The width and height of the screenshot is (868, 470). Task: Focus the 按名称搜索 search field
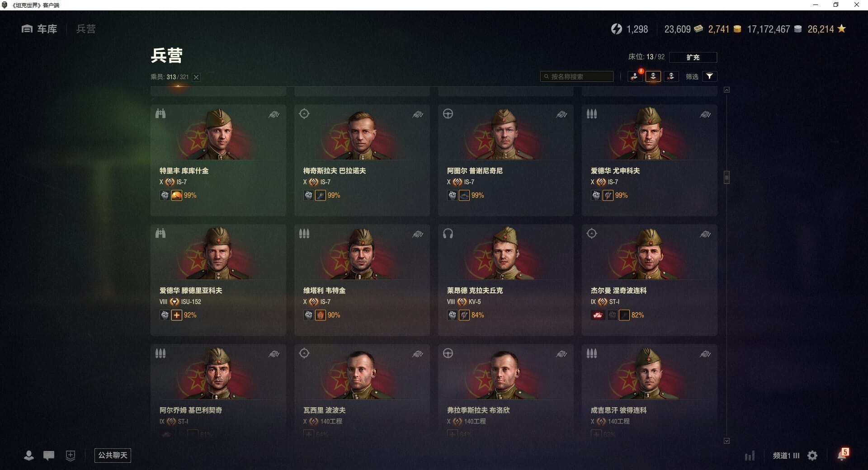577,76
